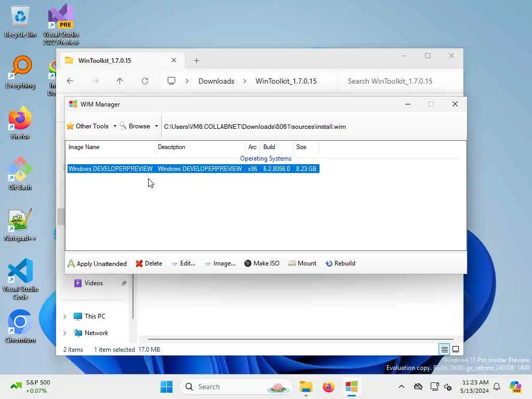Select This PC in navigation pane
This screenshot has width=532, height=399.
coord(95,316)
